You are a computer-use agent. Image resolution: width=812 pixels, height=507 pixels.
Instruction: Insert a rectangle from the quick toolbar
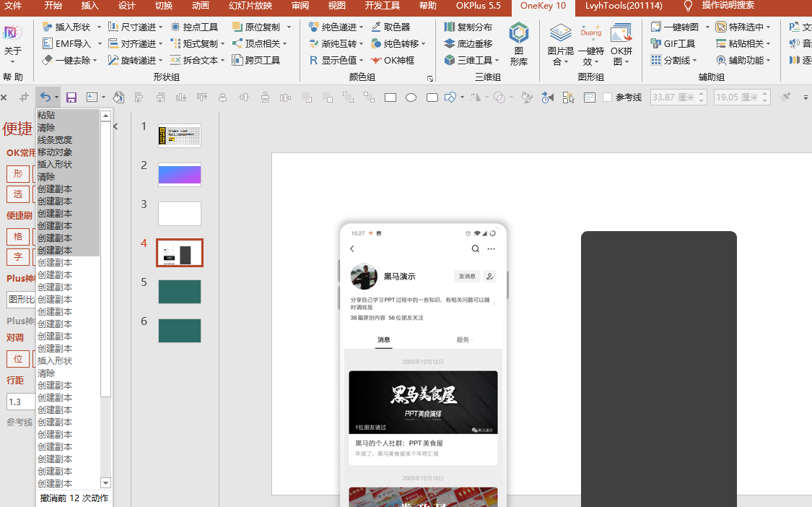390,97
